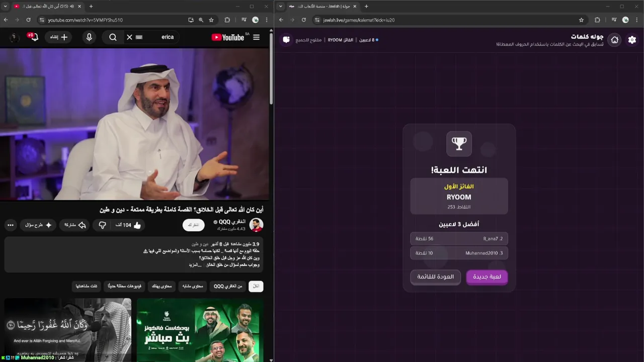Open the on-screen keyboard icon in search

coord(139,37)
